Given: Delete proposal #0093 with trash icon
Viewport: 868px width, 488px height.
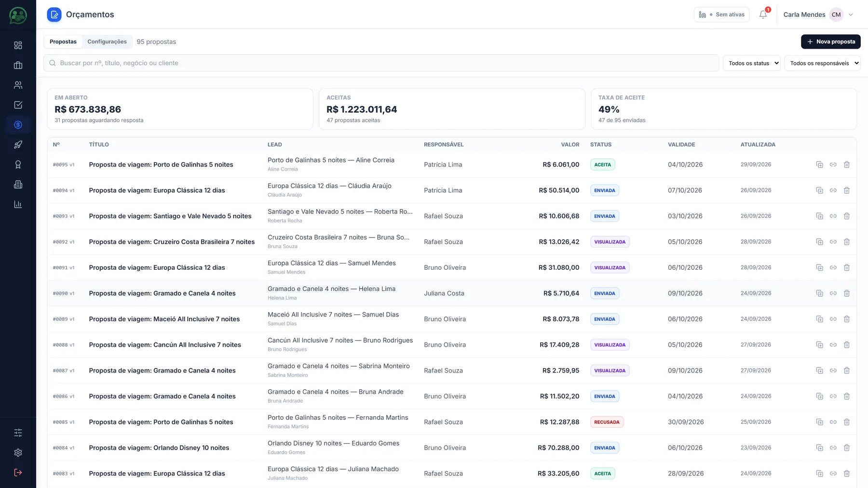Looking at the screenshot, I should pyautogui.click(x=846, y=216).
